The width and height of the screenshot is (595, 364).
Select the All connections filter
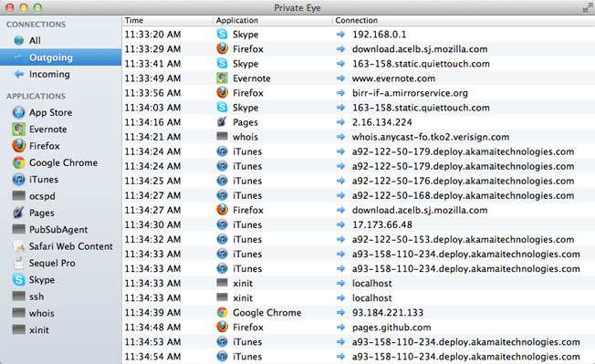click(x=61, y=40)
